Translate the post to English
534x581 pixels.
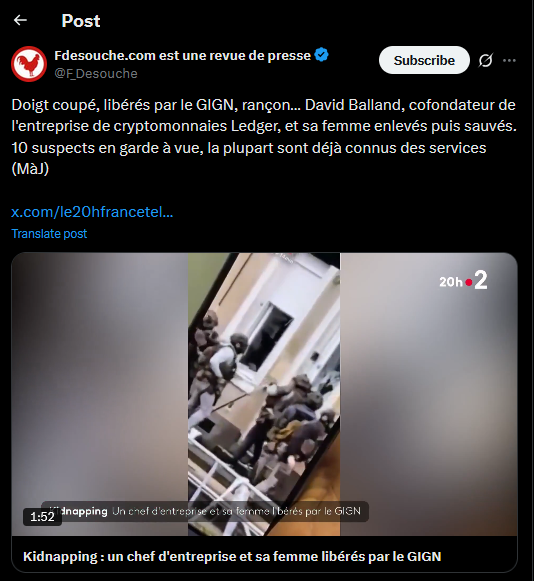click(x=49, y=233)
